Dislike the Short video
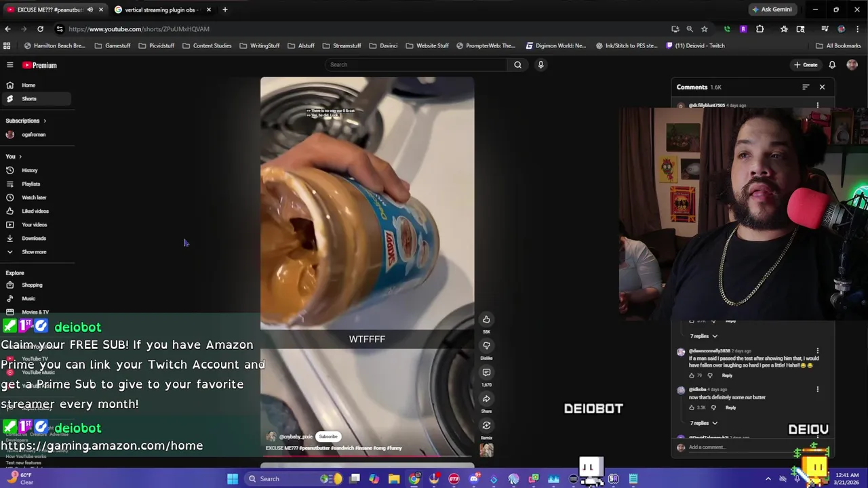 point(486,346)
